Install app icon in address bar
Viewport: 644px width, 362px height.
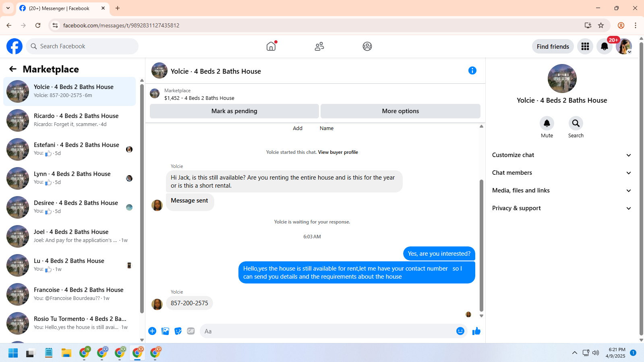point(588,25)
